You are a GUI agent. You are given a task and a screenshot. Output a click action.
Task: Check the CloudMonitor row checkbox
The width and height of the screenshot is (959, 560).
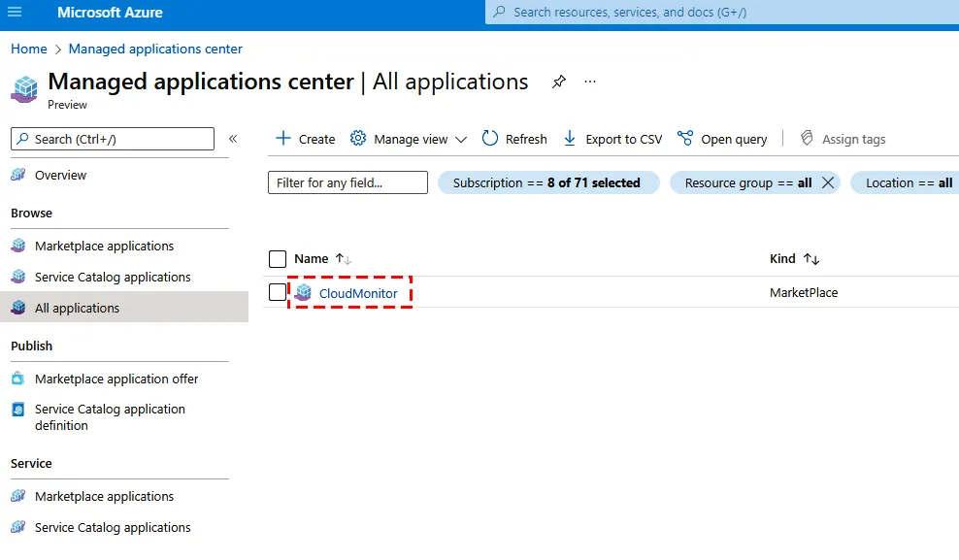point(278,292)
